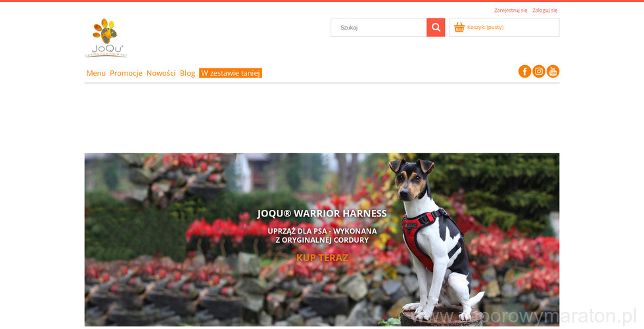
Task: Open the Menu navigation item
Action: (x=96, y=73)
